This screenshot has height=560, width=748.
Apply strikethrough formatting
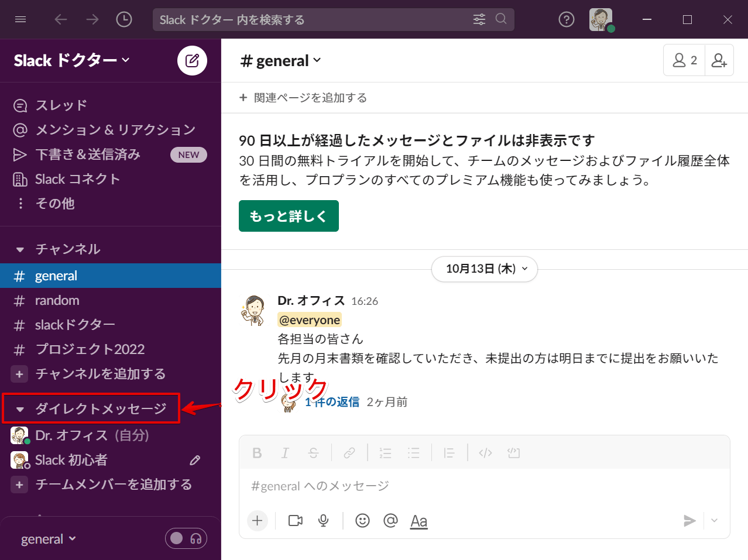point(313,452)
